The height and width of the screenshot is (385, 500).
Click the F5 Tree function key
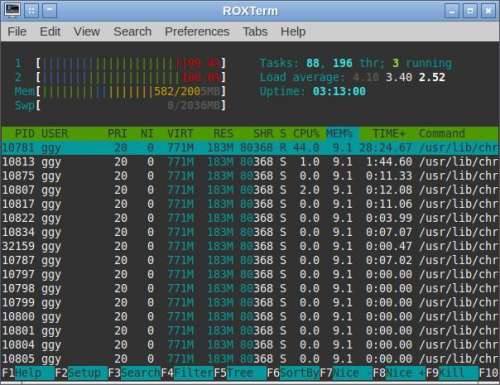point(240,373)
